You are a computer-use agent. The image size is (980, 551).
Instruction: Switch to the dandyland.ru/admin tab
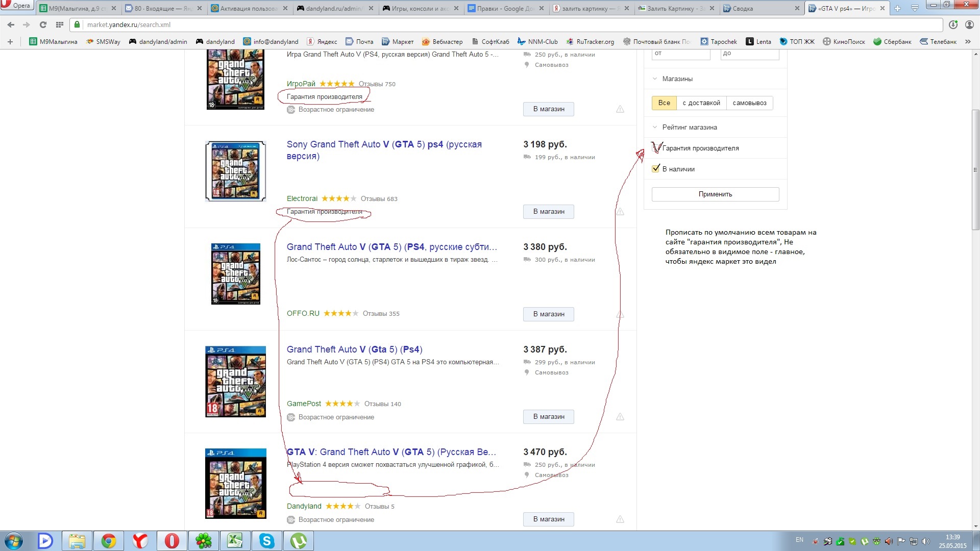point(334,8)
